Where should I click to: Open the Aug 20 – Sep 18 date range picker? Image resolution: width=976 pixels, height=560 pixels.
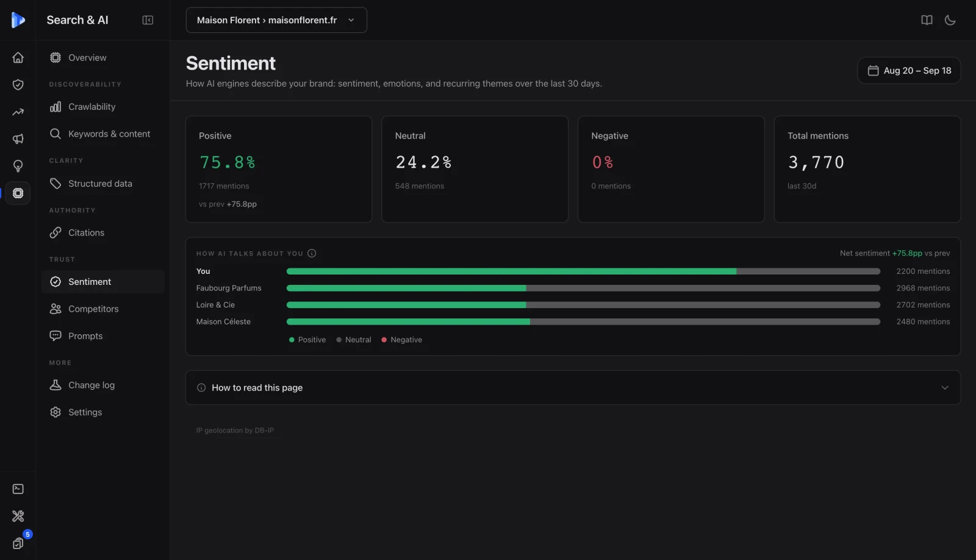[x=909, y=71]
